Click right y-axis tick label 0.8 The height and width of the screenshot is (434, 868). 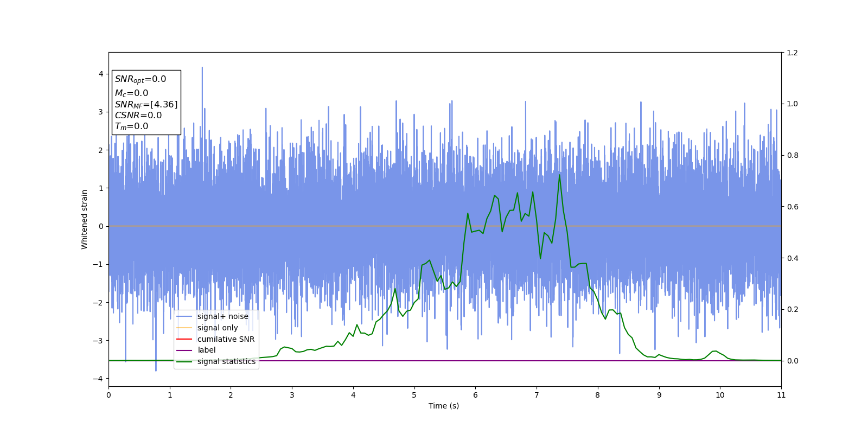point(792,155)
